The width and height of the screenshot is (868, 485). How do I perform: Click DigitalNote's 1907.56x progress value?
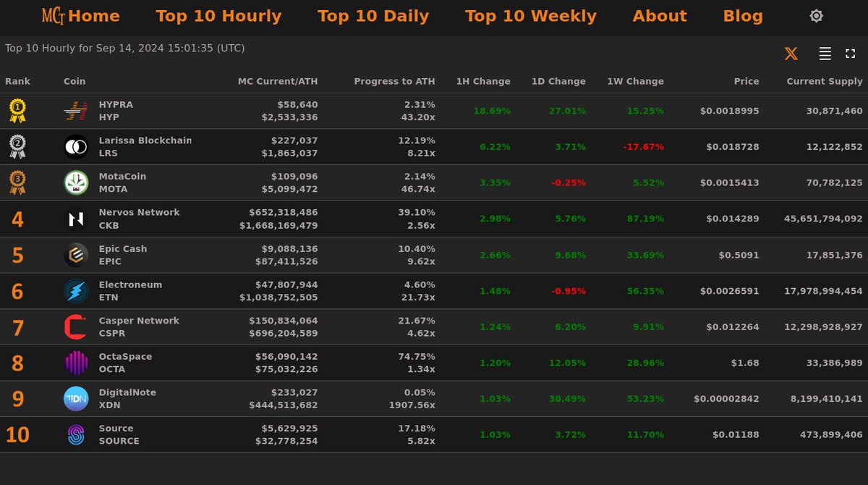[413, 405]
